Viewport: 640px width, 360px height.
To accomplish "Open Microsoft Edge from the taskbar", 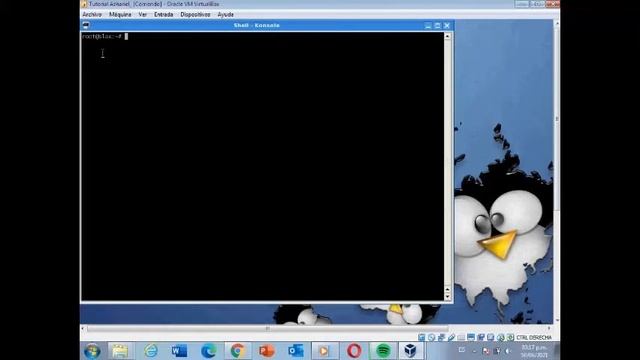I will pyautogui.click(x=209, y=351).
